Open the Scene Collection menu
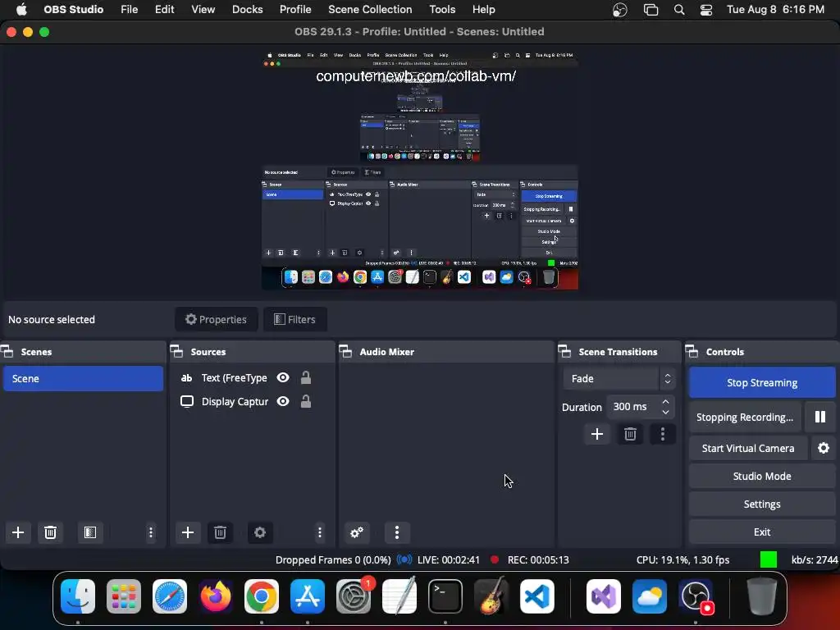The image size is (840, 630). click(x=370, y=10)
